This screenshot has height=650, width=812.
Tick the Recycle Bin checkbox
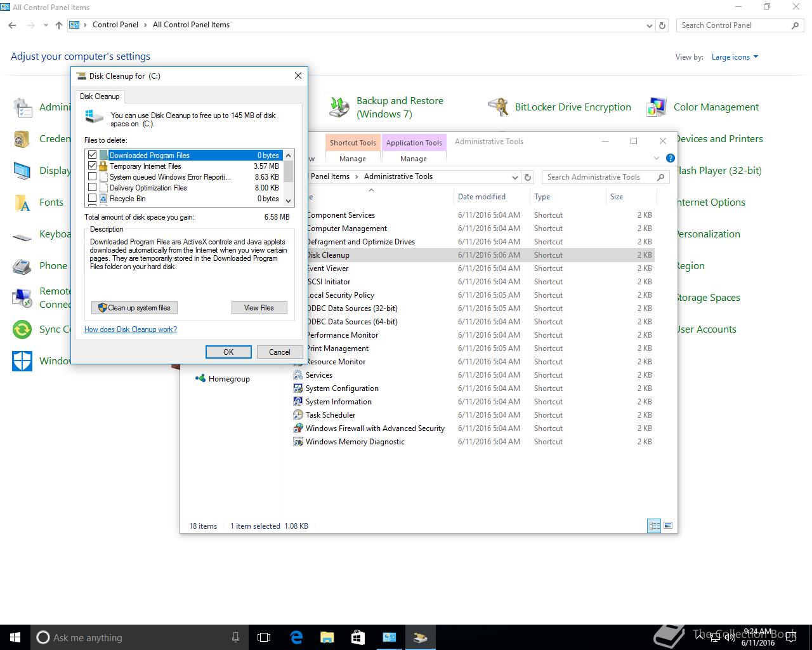(93, 198)
